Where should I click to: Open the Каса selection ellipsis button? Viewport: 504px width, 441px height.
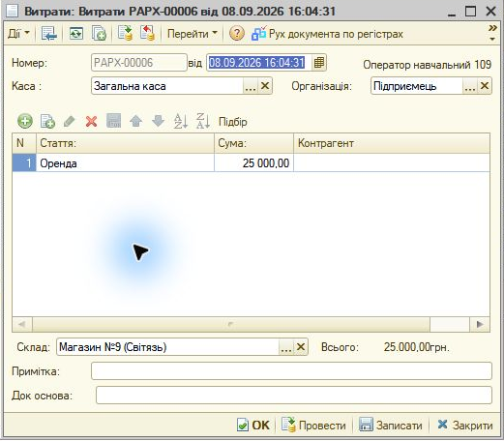(x=251, y=86)
